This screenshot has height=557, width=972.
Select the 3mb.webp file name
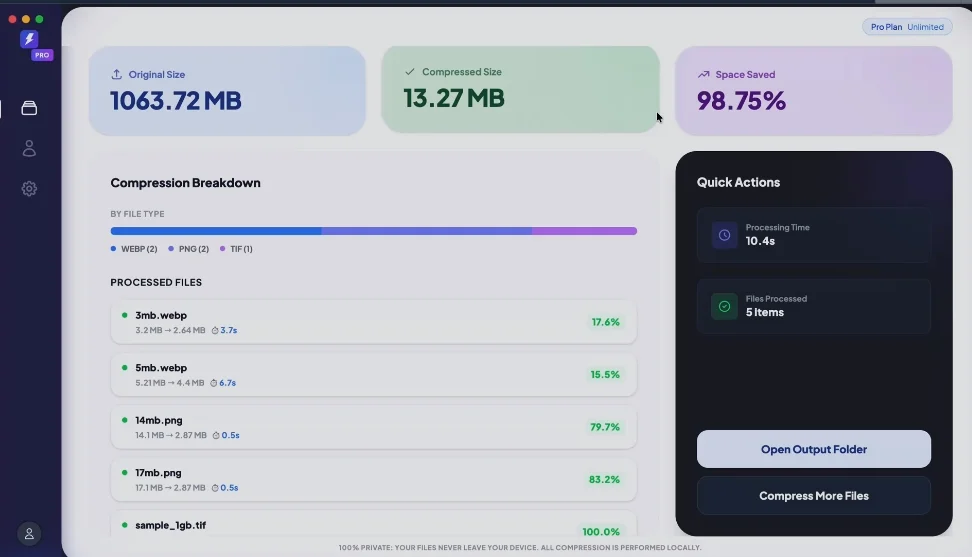161,315
